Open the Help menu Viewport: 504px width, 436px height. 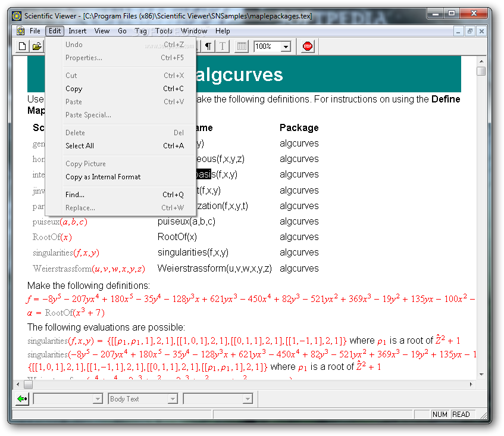tap(223, 31)
